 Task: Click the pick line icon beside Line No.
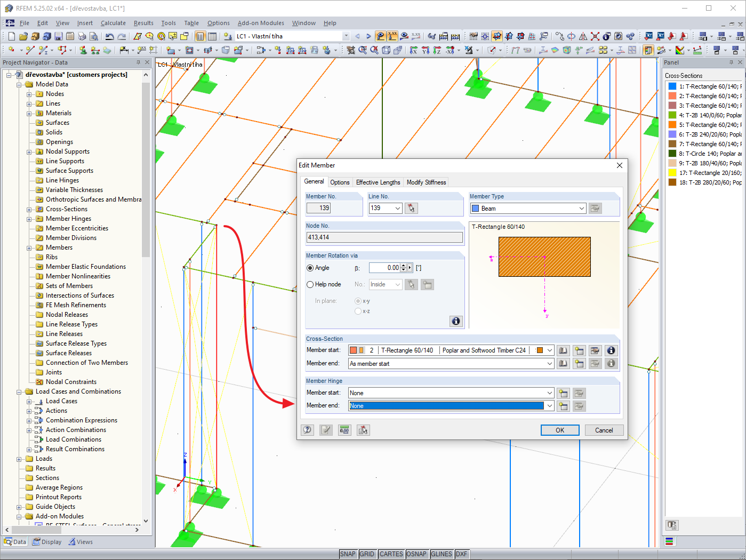tap(411, 208)
